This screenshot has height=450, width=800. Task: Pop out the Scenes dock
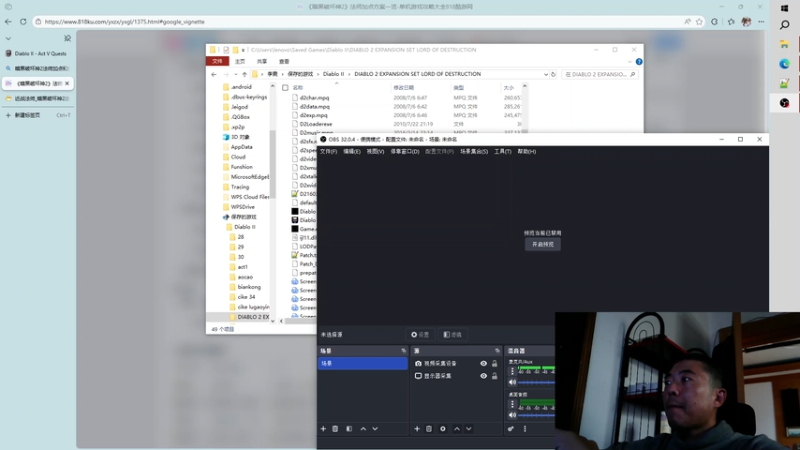click(x=404, y=351)
